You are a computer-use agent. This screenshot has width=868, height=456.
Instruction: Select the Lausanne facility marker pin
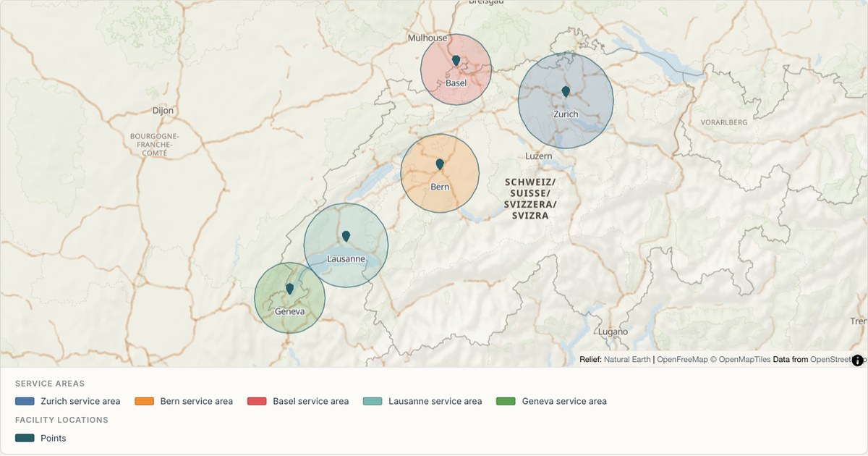click(346, 236)
